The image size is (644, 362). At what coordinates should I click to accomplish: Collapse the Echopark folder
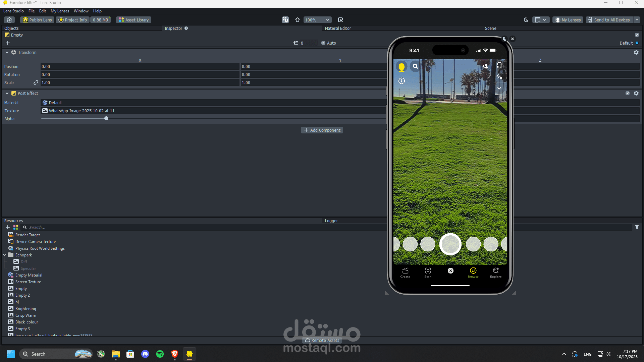click(4, 255)
